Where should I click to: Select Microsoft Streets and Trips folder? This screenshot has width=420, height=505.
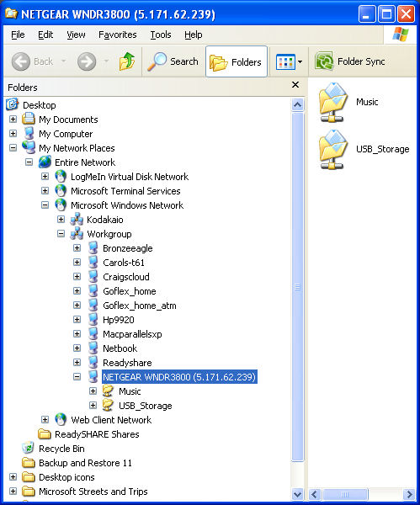point(93,492)
